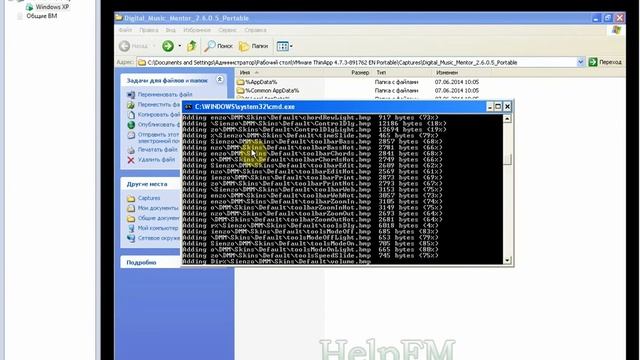Click the globe publish file icon
The image size is (640, 360).
tap(131, 125)
